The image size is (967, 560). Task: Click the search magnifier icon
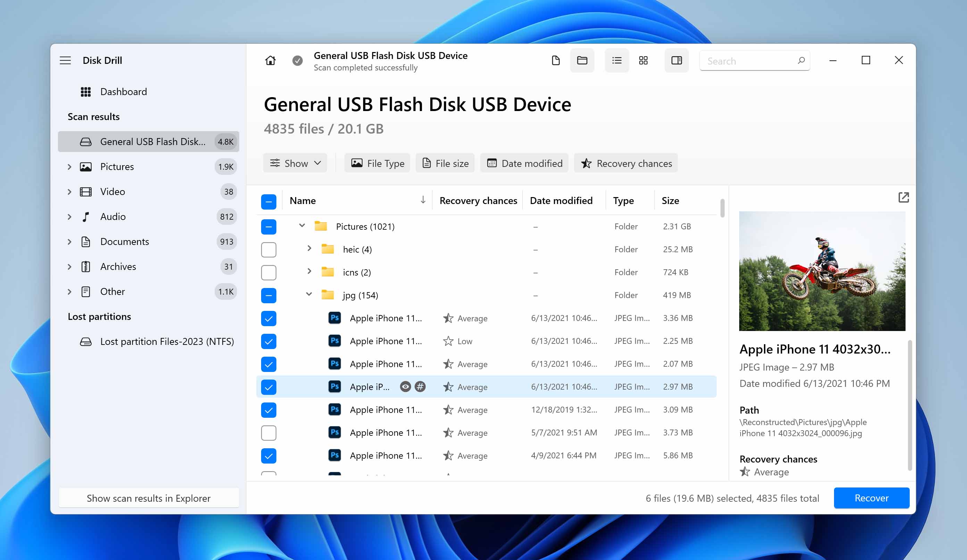[x=801, y=60]
